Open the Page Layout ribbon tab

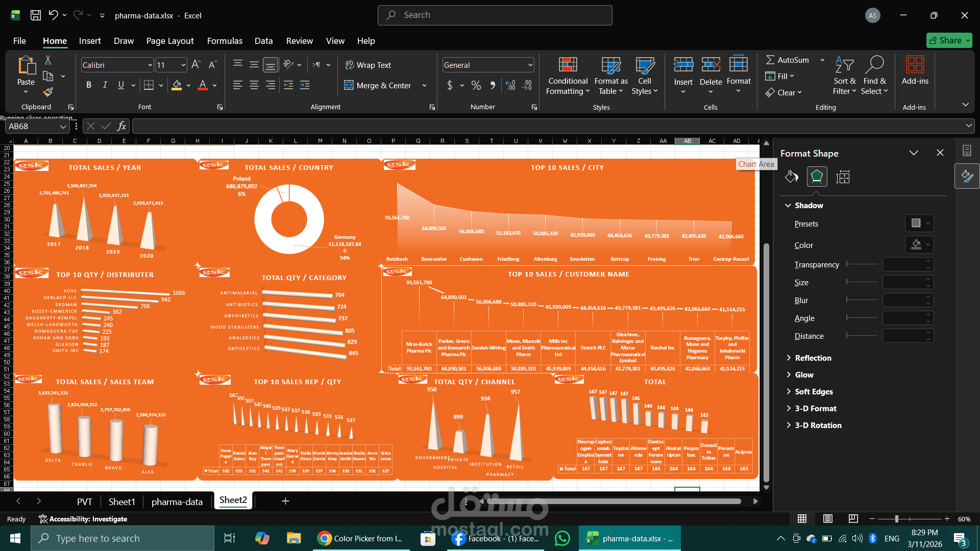point(170,41)
